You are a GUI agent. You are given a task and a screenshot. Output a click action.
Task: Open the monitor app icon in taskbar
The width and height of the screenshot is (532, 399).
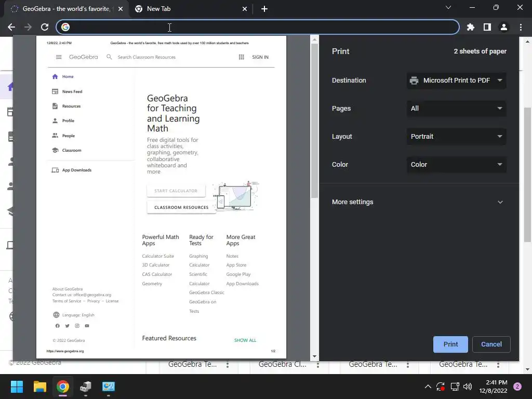click(109, 387)
